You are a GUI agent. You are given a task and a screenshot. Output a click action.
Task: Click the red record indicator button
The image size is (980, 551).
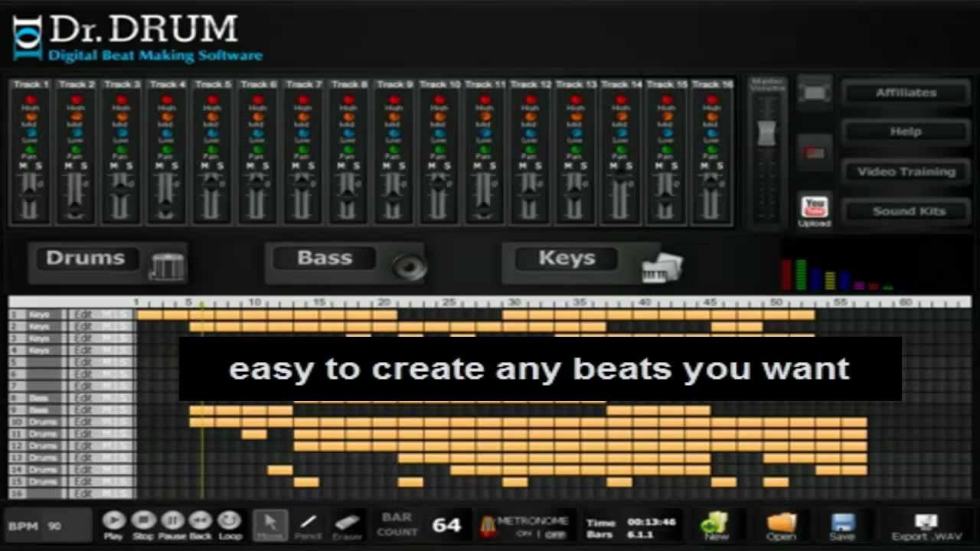coord(815,152)
